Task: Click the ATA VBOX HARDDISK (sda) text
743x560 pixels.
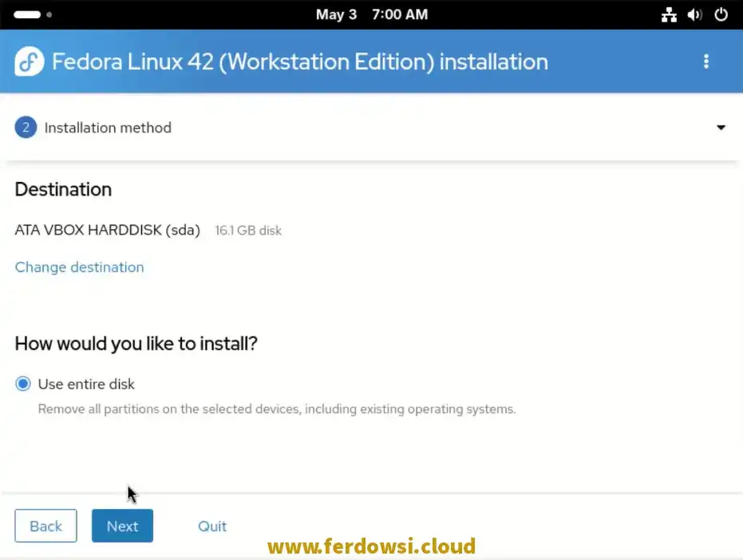Action: (x=108, y=231)
